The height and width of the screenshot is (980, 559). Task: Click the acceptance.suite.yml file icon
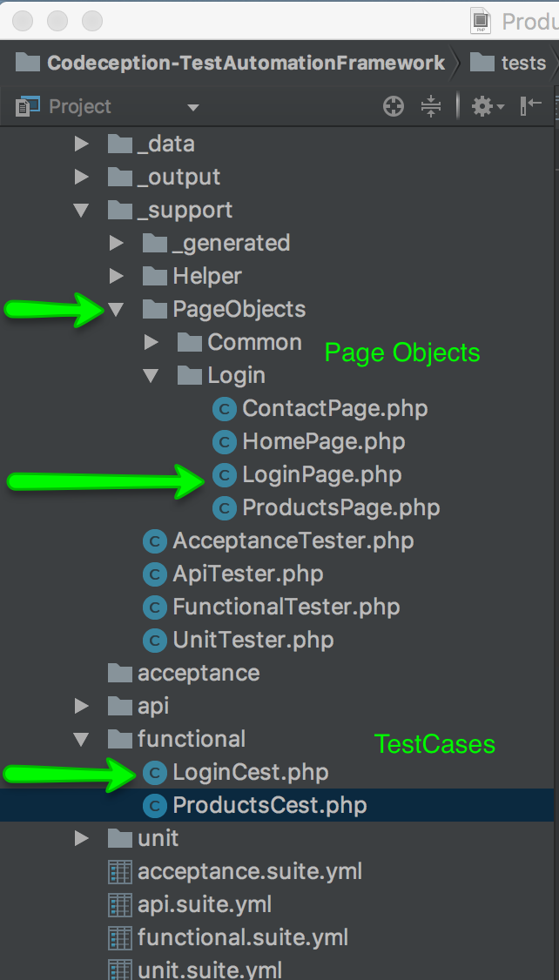coord(119,871)
